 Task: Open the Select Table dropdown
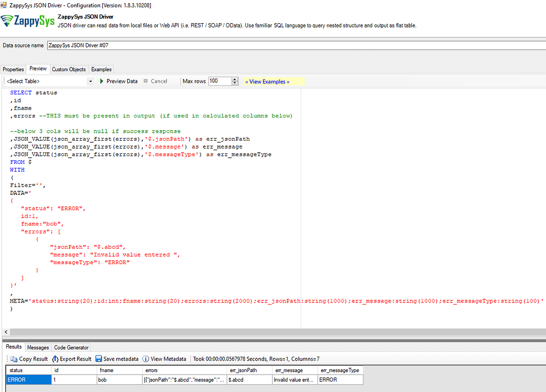click(x=89, y=81)
